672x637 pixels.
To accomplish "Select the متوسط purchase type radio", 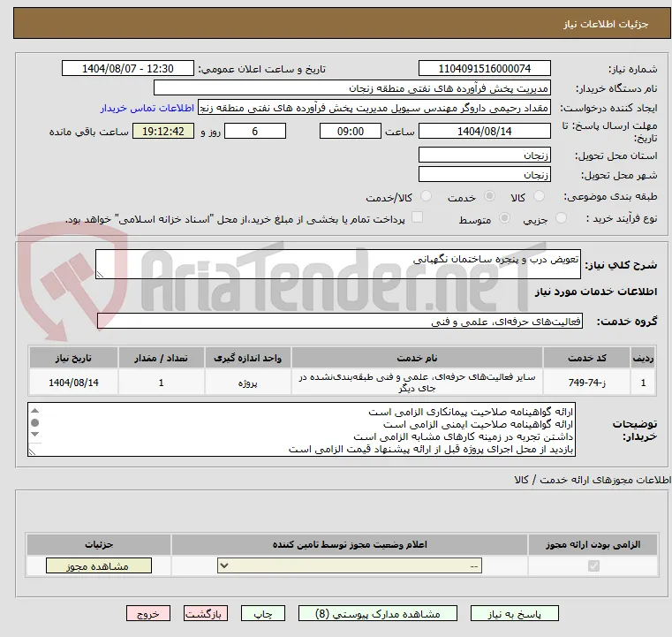I will coord(504,218).
